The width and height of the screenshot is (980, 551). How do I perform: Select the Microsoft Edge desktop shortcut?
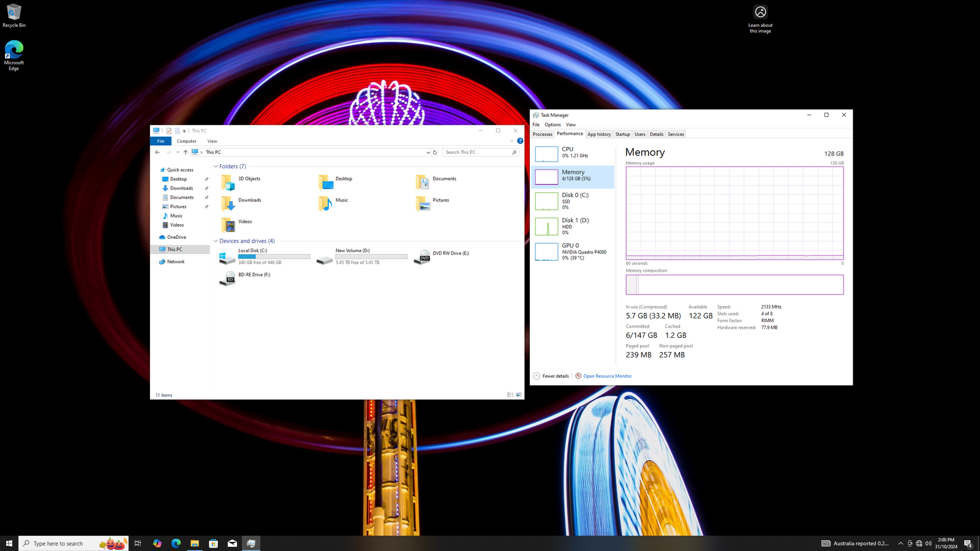(13, 56)
